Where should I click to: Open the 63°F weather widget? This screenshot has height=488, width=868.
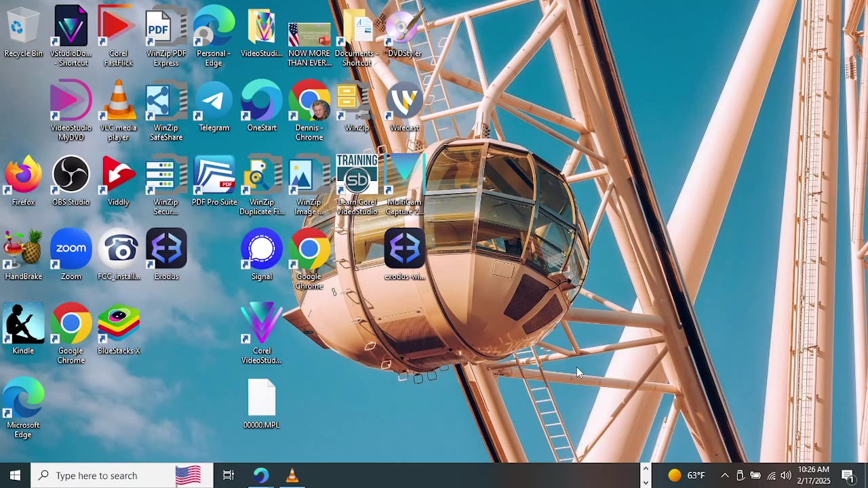coord(686,475)
